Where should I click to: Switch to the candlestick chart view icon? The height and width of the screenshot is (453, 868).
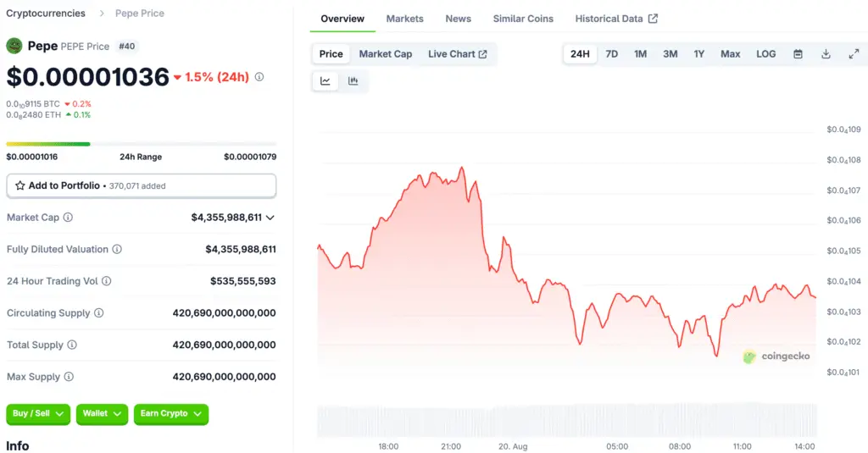click(353, 81)
